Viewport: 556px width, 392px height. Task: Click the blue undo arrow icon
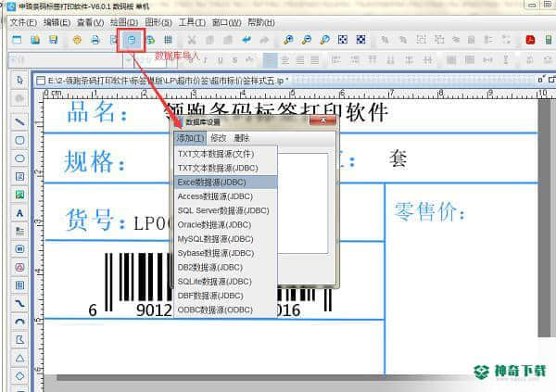tap(246, 40)
